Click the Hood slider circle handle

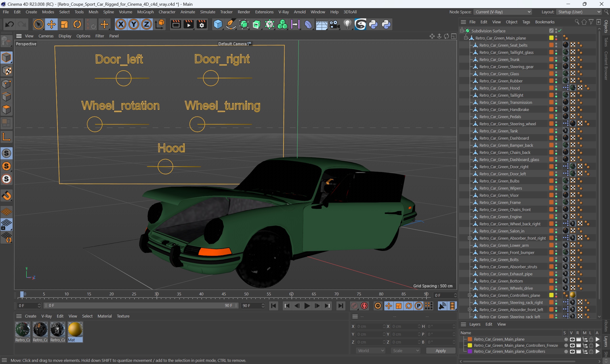point(165,167)
